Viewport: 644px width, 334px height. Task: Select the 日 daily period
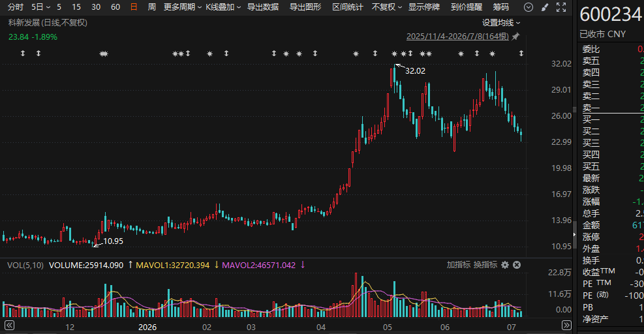point(134,7)
